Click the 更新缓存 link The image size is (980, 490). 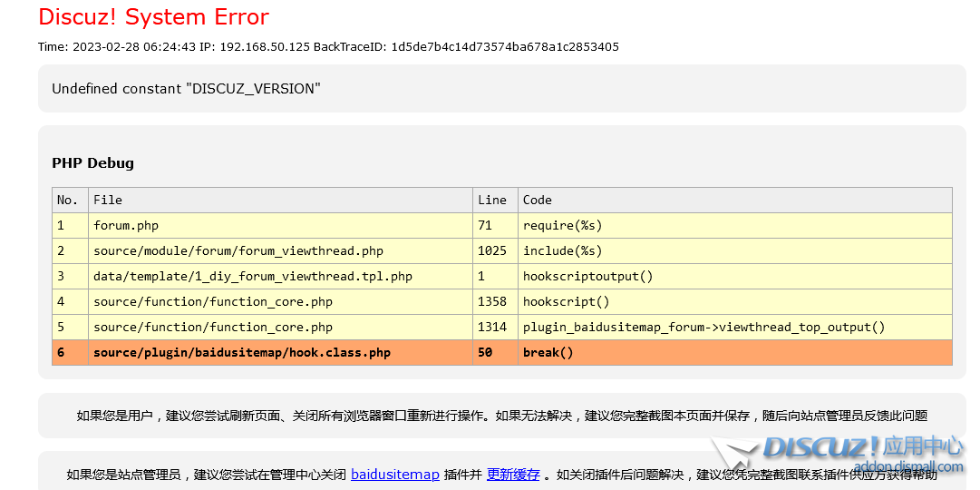[513, 474]
